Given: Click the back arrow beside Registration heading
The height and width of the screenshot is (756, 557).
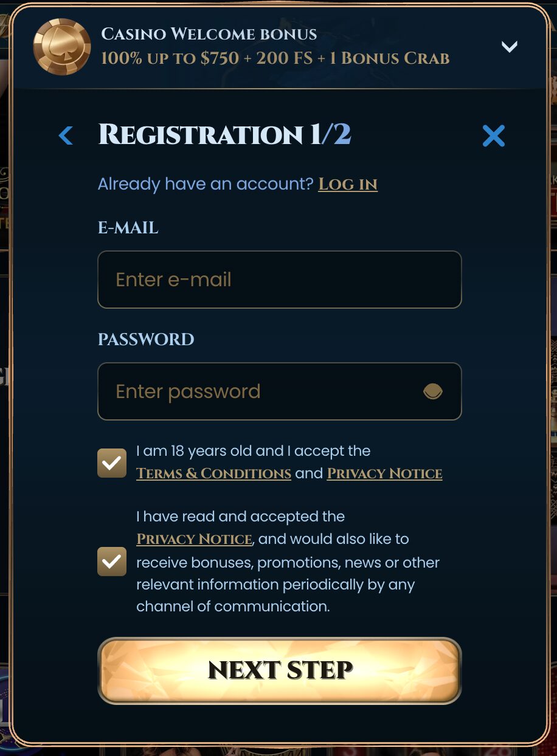Looking at the screenshot, I should (64, 136).
